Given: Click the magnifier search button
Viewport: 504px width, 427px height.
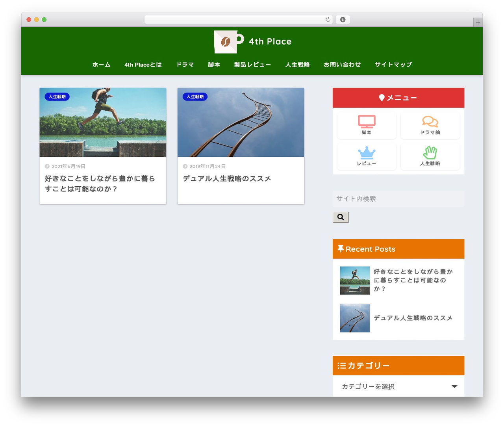Looking at the screenshot, I should [341, 217].
